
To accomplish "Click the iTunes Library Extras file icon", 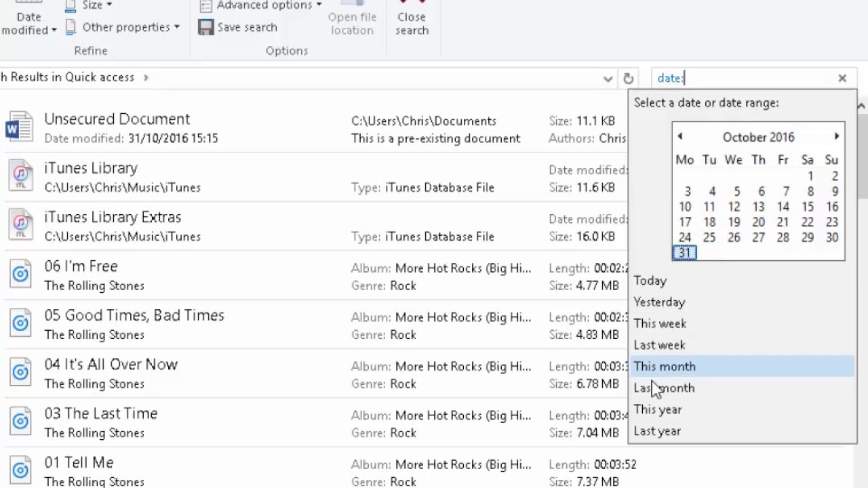I will pos(20,226).
